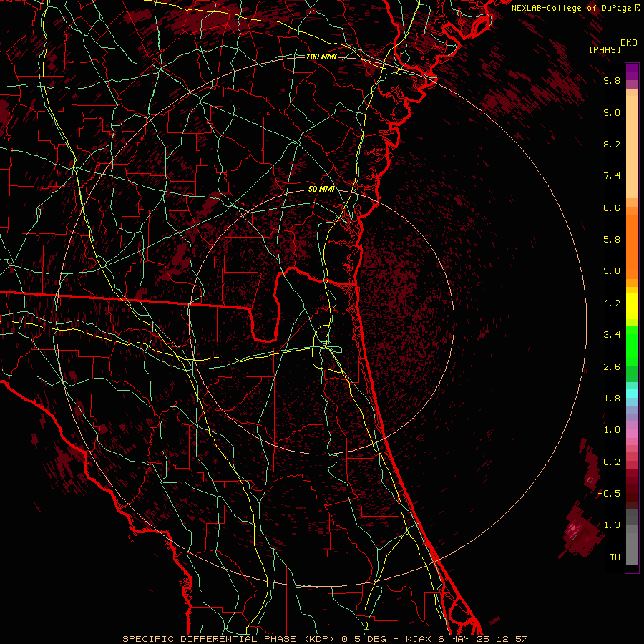Select the 1.0 scale value
Image resolution: width=644 pixels, height=644 pixels.
(612, 430)
